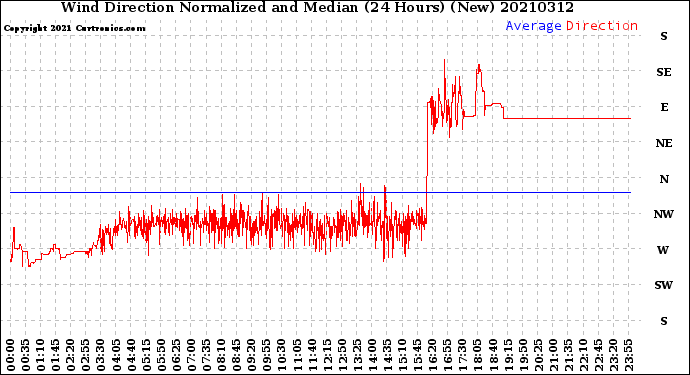
Task: Pick the "22:45" time label
Action: click(599, 355)
